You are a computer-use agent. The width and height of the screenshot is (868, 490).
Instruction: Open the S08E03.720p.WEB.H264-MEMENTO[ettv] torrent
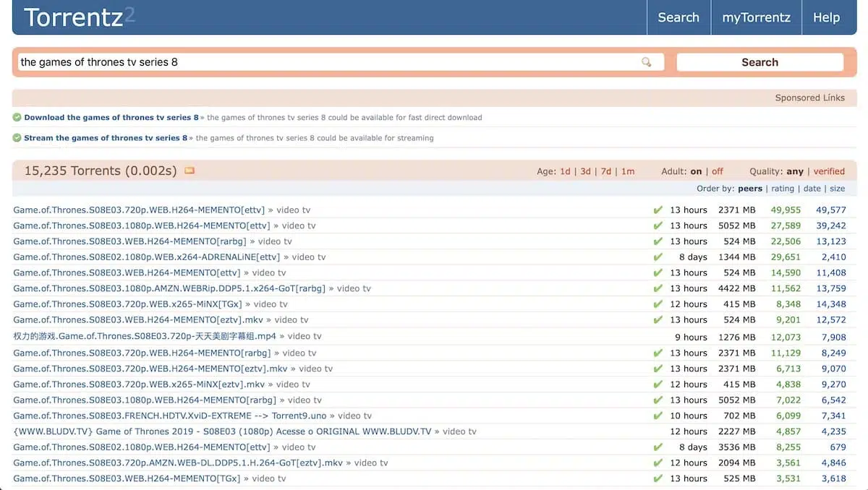[139, 210]
